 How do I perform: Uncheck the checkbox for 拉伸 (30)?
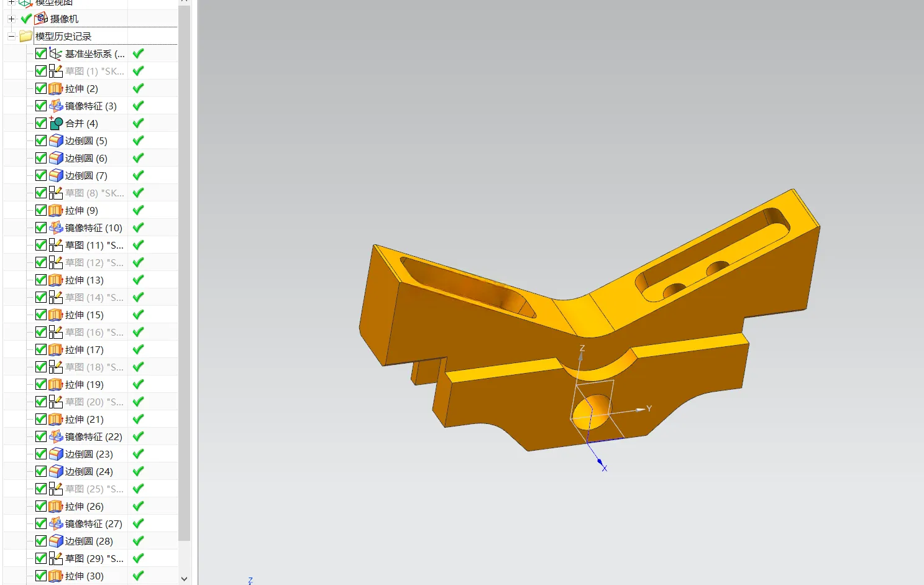[41, 576]
